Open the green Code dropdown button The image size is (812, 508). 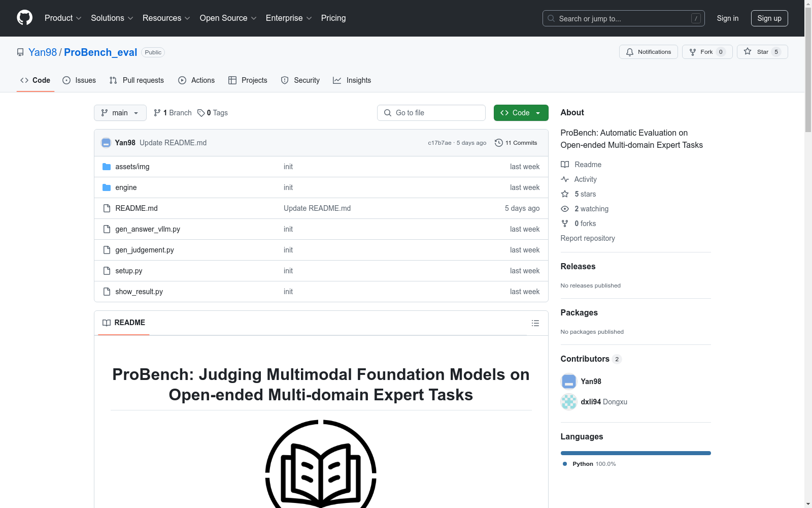[x=521, y=113]
